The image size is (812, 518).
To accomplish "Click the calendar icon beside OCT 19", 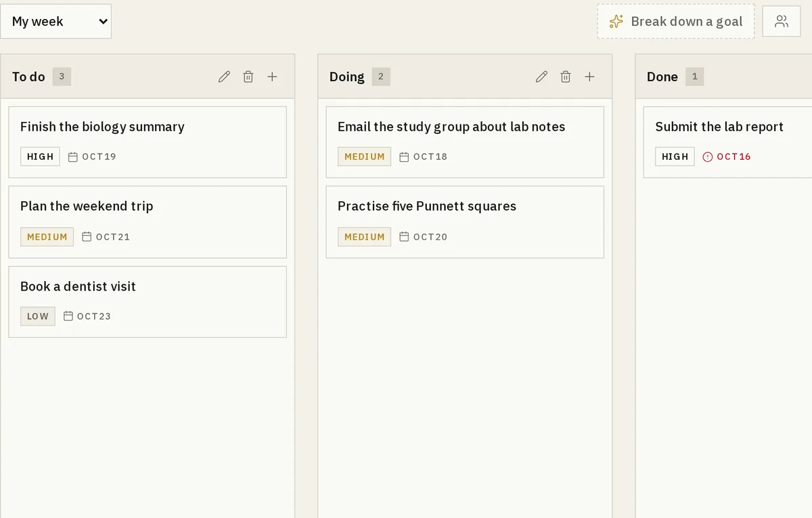I will [73, 156].
